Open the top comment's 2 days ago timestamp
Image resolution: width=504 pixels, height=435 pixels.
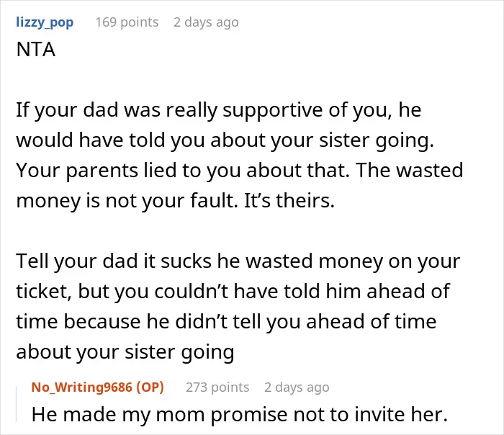206,22
